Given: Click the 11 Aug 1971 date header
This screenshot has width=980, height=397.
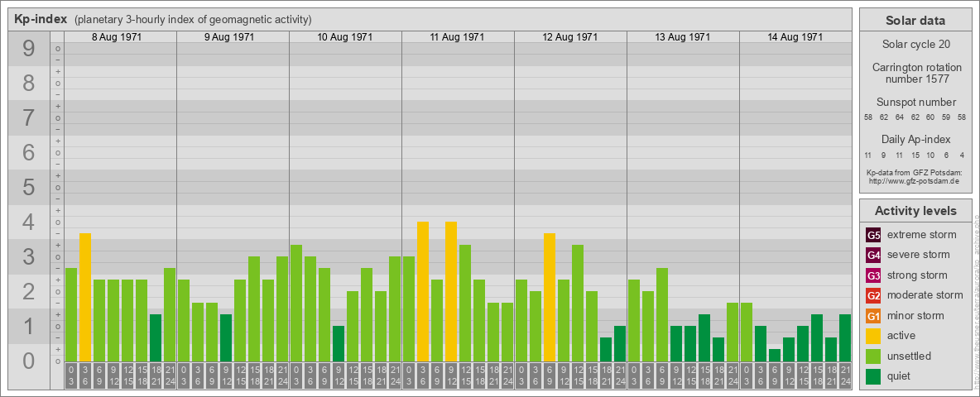Looking at the screenshot, I should pyautogui.click(x=458, y=37).
